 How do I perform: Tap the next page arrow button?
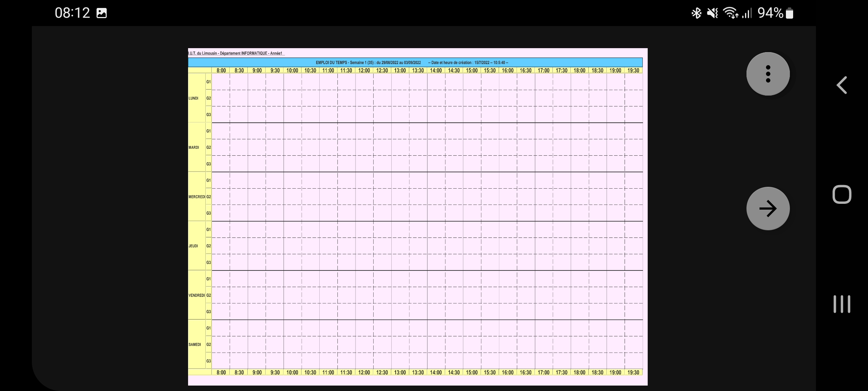click(x=768, y=209)
